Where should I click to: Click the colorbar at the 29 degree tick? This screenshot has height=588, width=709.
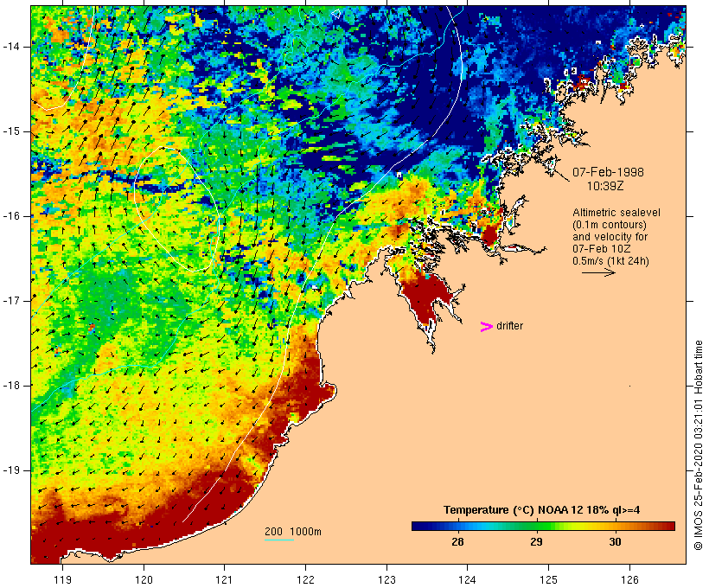click(536, 526)
